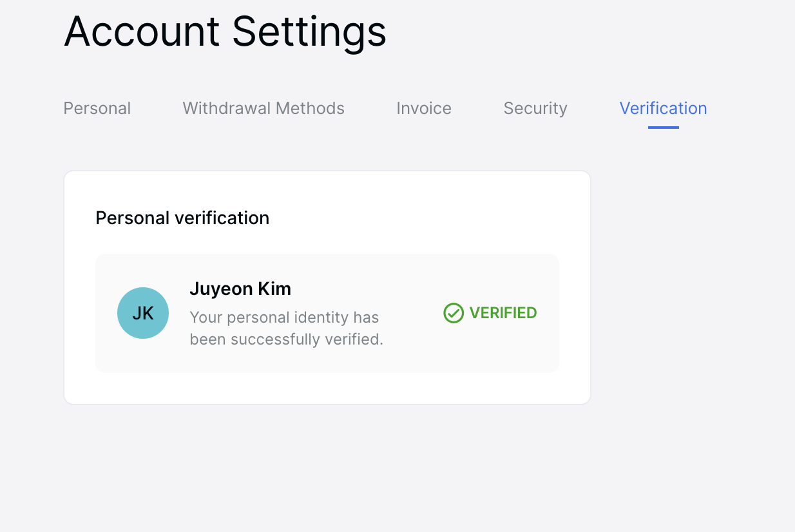Click the word 'verification' in the card heading

click(222, 218)
